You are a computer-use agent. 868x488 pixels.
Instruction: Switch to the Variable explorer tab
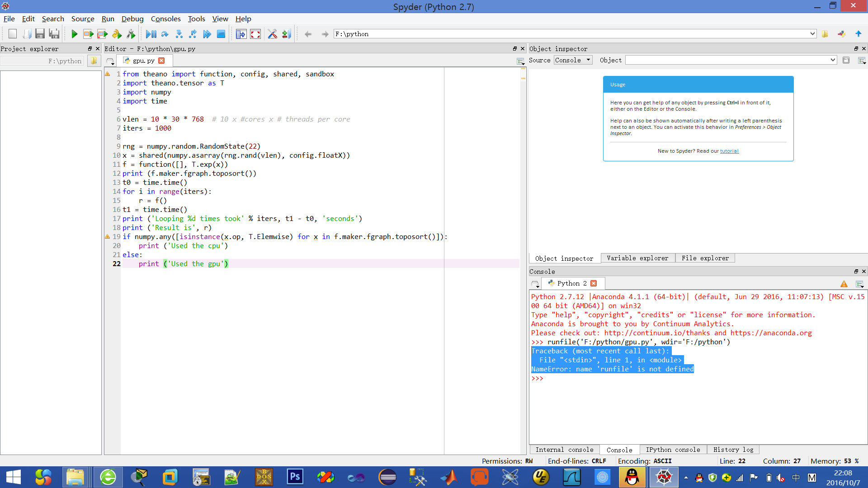click(x=637, y=258)
